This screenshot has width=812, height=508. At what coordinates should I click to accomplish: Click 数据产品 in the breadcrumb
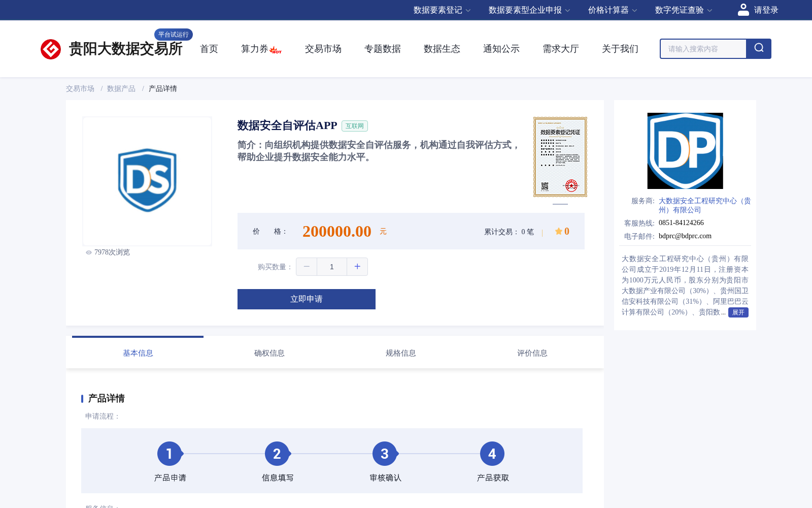[121, 88]
